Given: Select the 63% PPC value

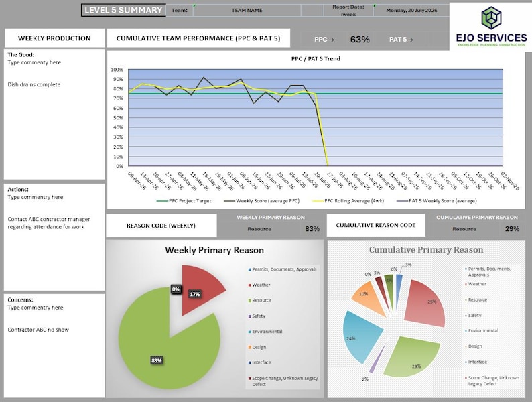Looking at the screenshot, I should [360, 40].
